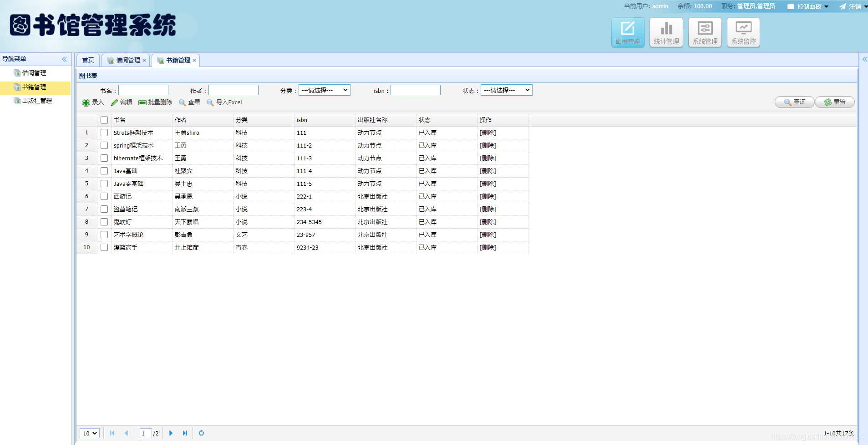Open the 状态 status dropdown
Image resolution: width=868 pixels, height=445 pixels.
pos(506,90)
